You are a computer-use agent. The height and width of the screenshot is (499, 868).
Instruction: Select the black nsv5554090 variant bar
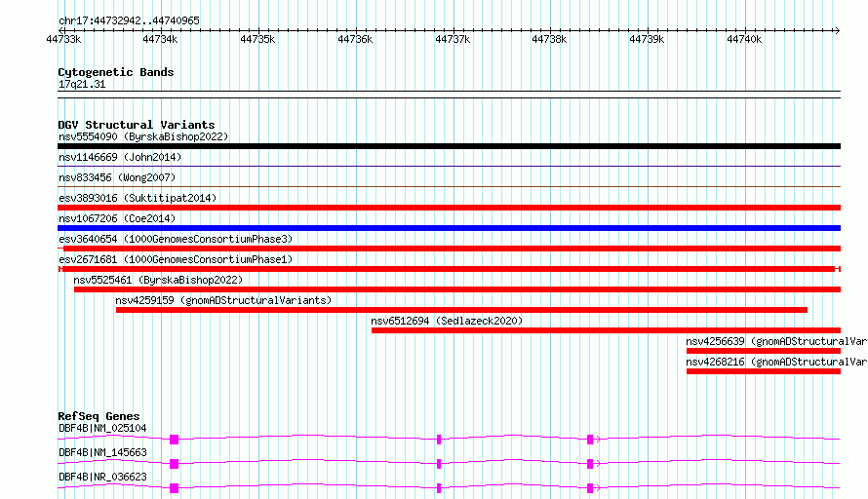point(449,146)
